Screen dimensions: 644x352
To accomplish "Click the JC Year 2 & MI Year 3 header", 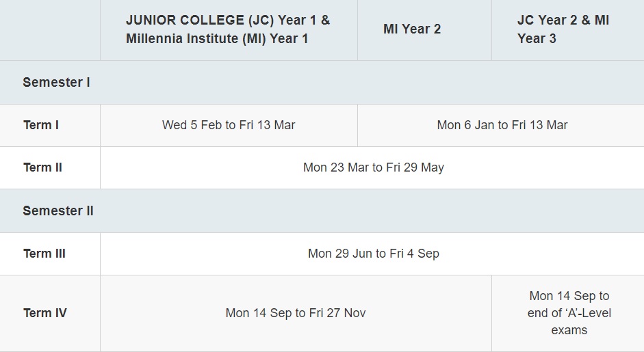I will click(x=568, y=30).
